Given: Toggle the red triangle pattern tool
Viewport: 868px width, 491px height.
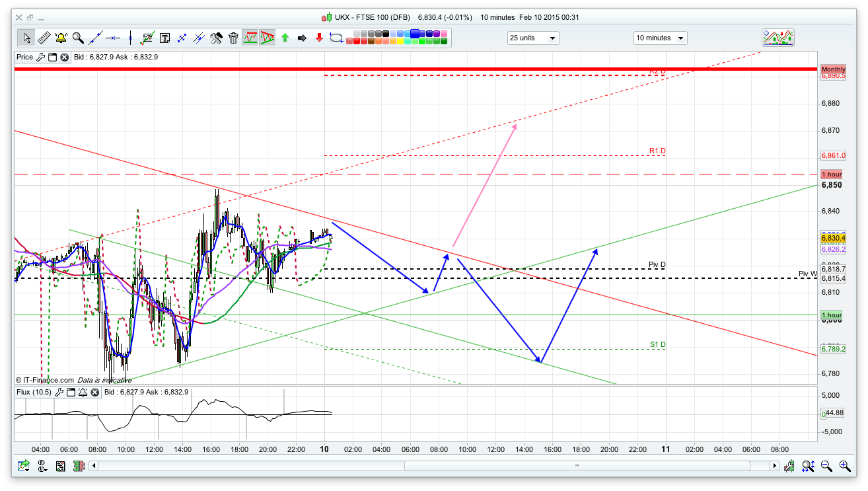Looking at the screenshot, I should click(x=267, y=38).
